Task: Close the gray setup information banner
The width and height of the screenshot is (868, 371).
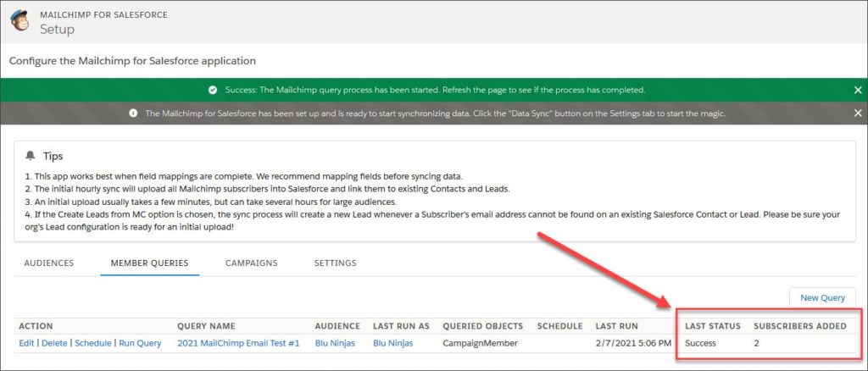Action: point(858,113)
